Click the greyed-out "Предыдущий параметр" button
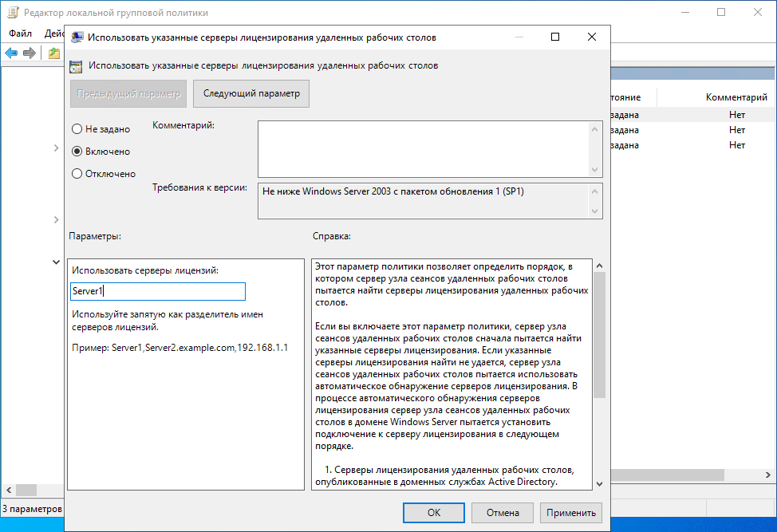This screenshot has height=532, width=777. [128, 93]
